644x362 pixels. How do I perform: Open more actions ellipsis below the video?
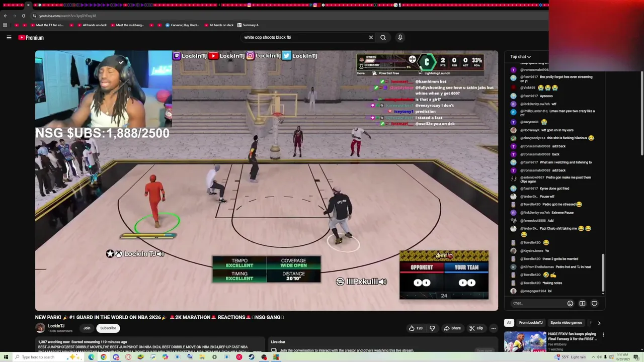493,328
